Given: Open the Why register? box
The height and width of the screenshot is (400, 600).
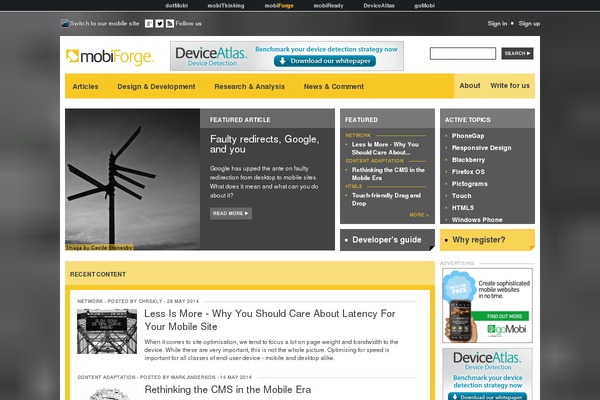Looking at the screenshot, I should click(487, 240).
